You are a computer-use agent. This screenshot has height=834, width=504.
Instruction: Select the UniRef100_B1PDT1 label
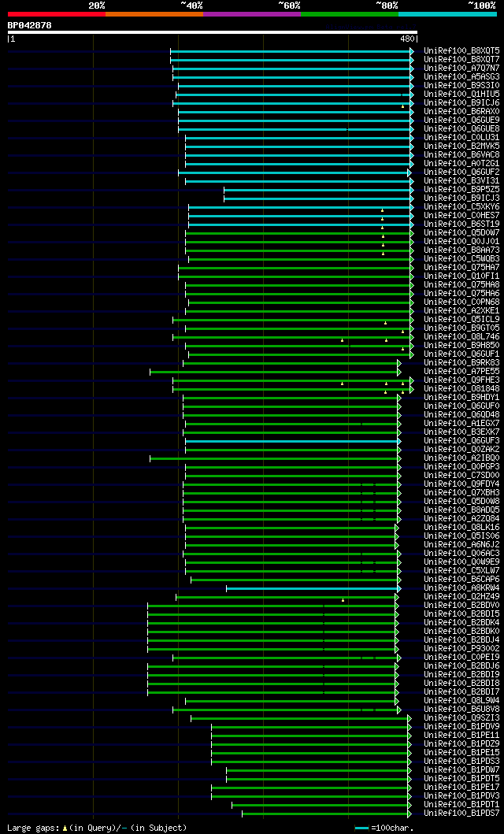[x=461, y=806]
